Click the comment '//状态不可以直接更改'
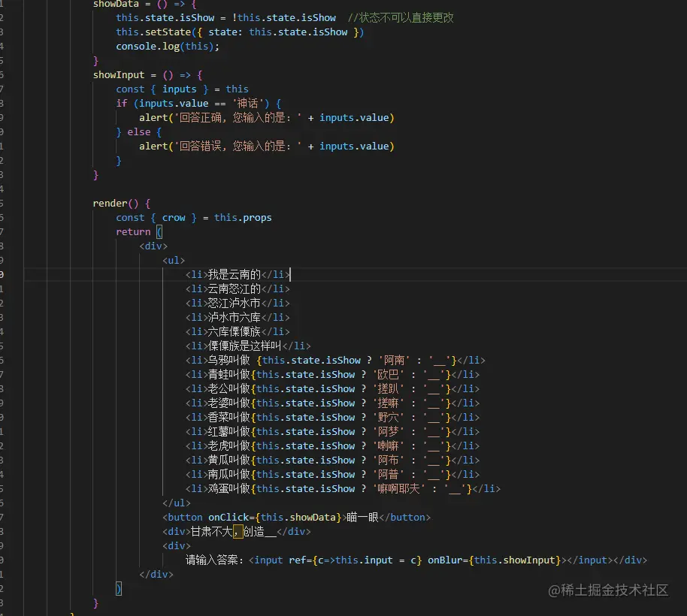Image resolution: width=687 pixels, height=616 pixels. click(401, 18)
